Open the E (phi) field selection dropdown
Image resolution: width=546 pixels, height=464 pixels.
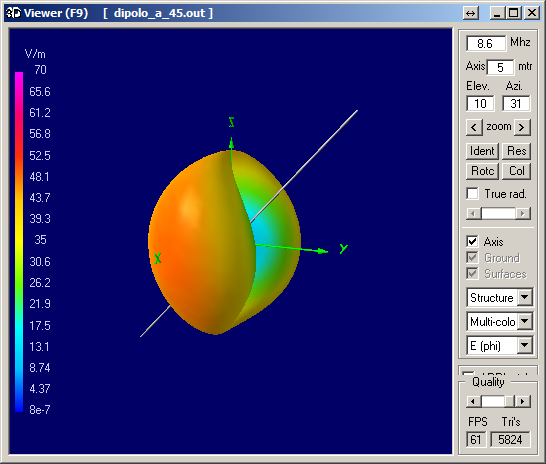(x=524, y=345)
